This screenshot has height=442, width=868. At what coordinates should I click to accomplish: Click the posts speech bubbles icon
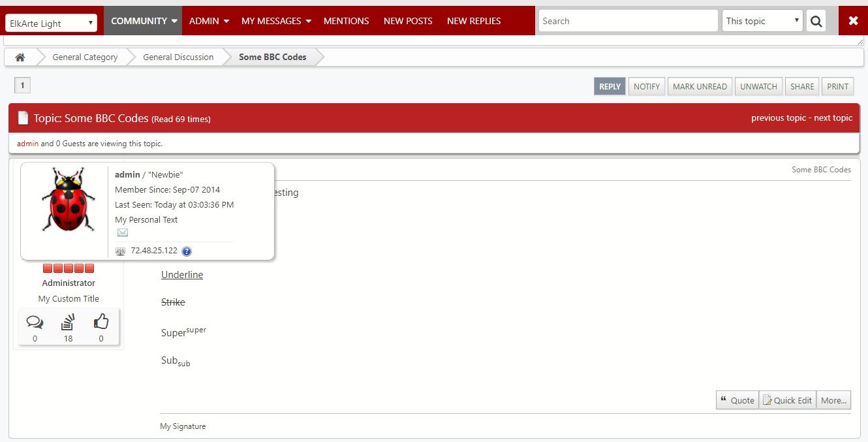pyautogui.click(x=35, y=322)
